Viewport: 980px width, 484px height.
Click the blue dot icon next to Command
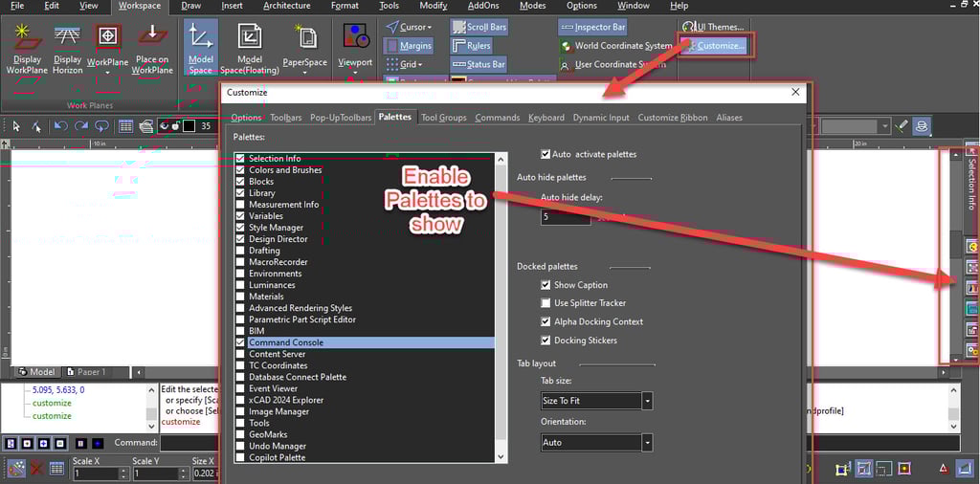coord(99,444)
